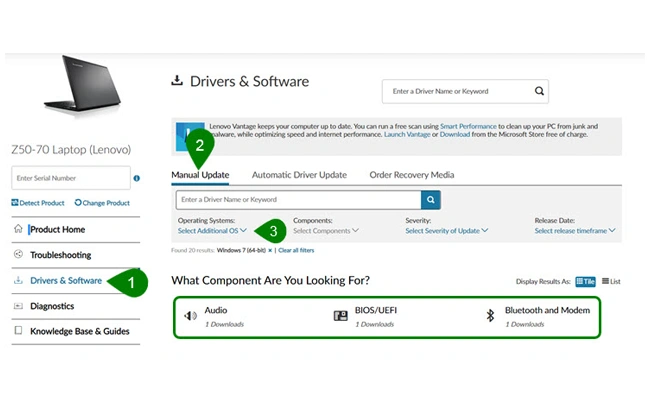The image size is (650, 400).
Task: Select the BIOS/UEFI chip icon
Action: point(340,316)
